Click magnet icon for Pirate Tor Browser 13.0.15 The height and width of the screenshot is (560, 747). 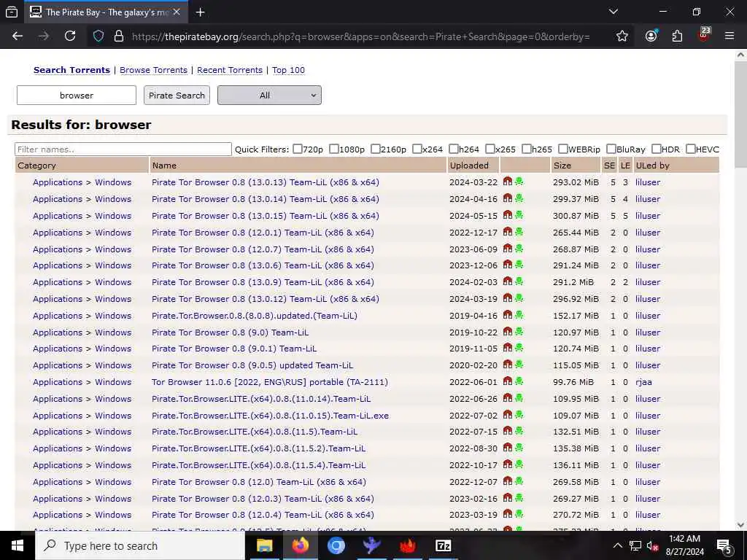[x=508, y=215]
